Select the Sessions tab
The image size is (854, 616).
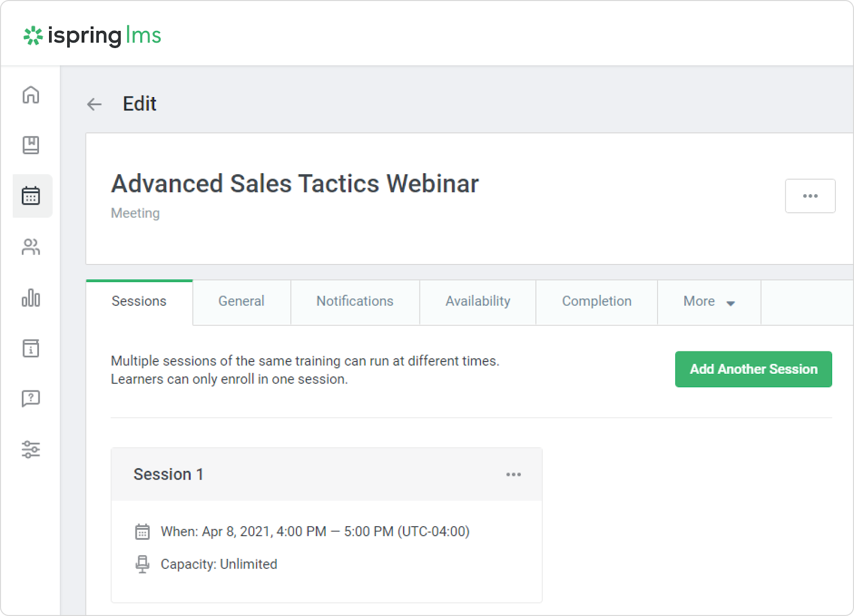coord(139,302)
